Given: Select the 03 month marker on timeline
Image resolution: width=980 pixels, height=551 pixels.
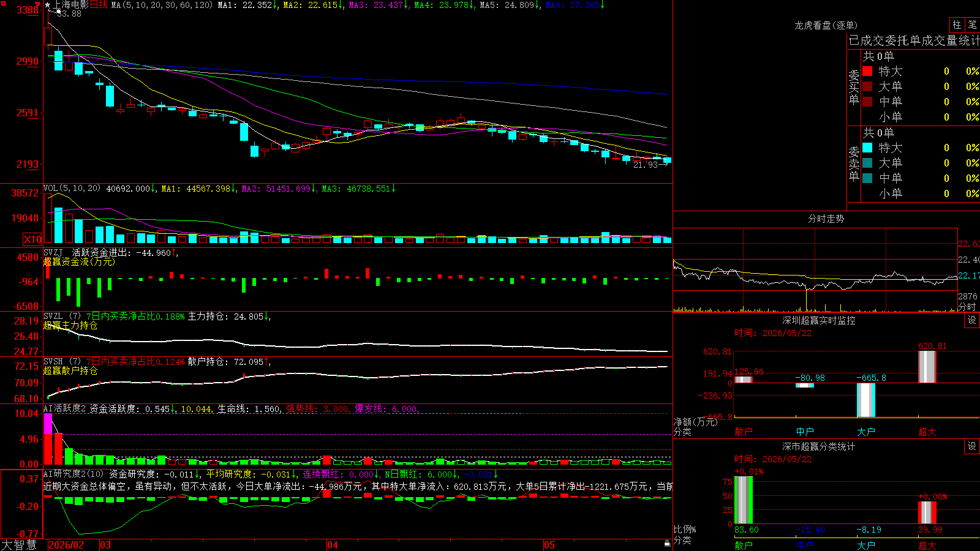Looking at the screenshot, I should point(105,545).
